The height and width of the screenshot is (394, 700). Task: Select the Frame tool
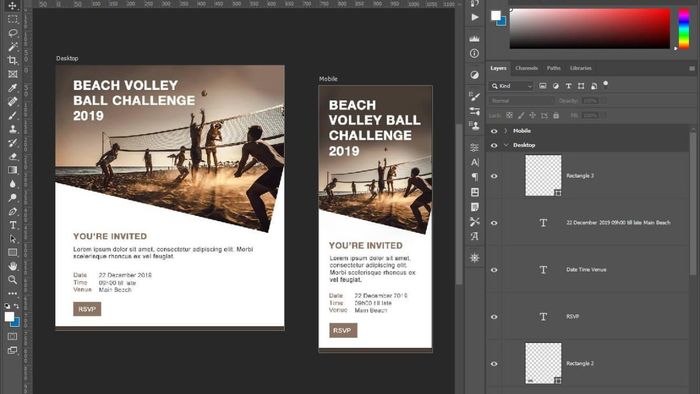point(12,74)
